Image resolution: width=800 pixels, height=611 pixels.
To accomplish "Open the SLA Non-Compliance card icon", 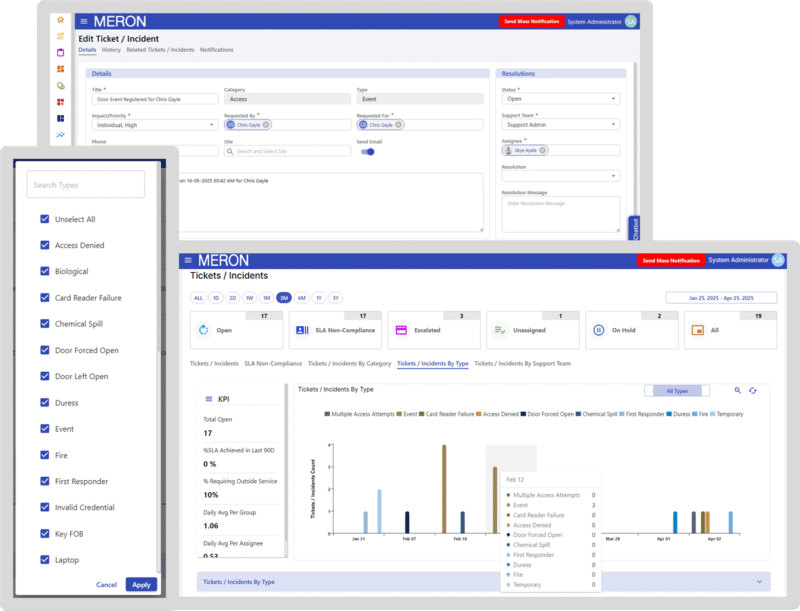I will tap(302, 330).
